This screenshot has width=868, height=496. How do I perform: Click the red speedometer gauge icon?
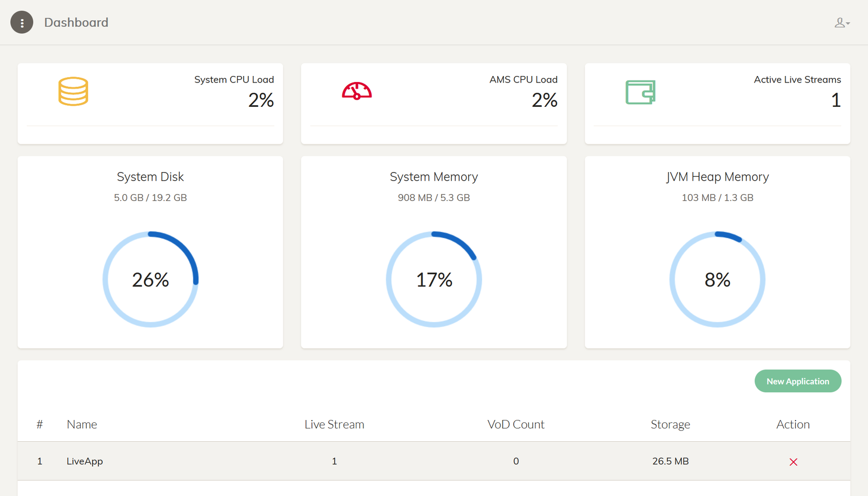tap(356, 91)
